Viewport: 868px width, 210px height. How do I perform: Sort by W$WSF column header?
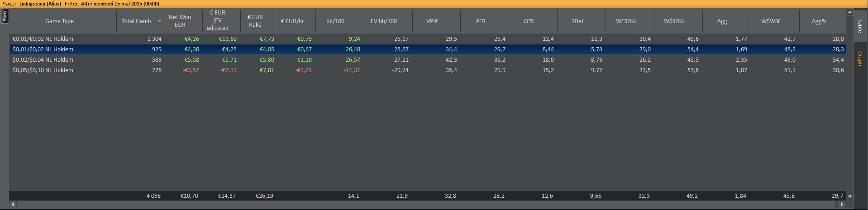tap(771, 21)
